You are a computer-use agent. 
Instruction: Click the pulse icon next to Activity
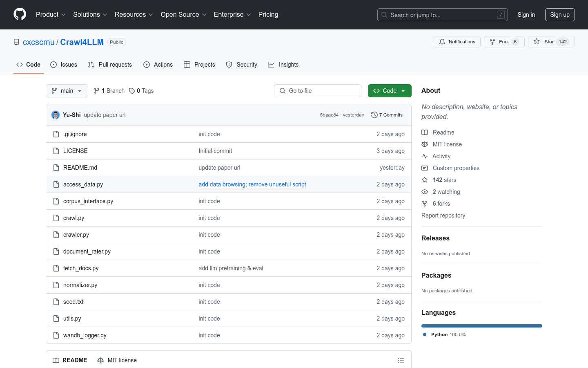[425, 156]
